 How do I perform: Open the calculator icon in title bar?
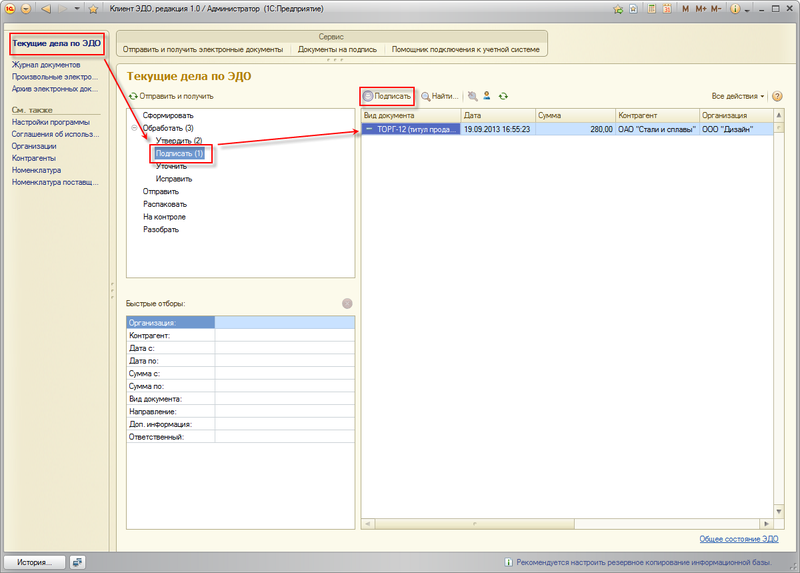(x=652, y=9)
